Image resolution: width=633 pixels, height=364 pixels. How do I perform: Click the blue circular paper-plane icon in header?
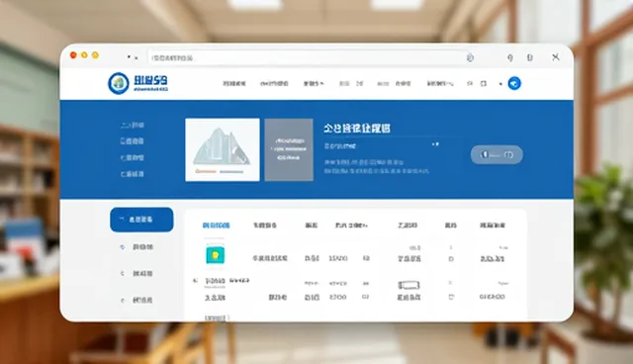pyautogui.click(x=514, y=83)
